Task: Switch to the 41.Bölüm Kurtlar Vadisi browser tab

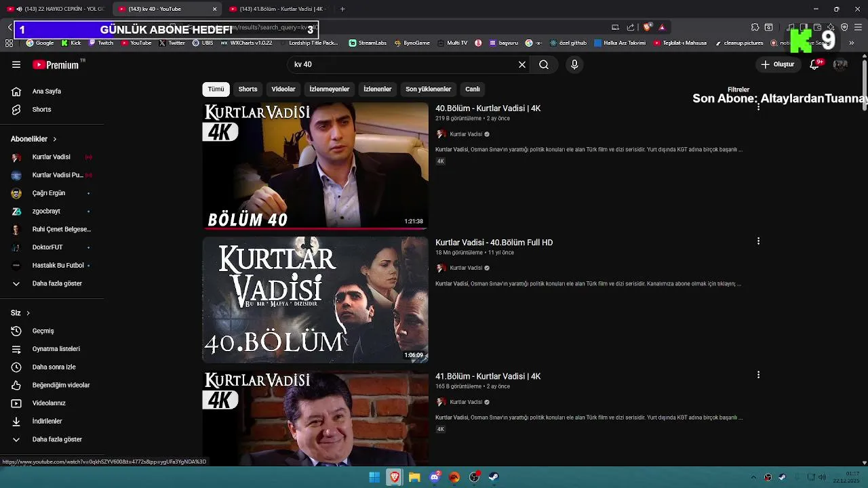Action: [278, 9]
